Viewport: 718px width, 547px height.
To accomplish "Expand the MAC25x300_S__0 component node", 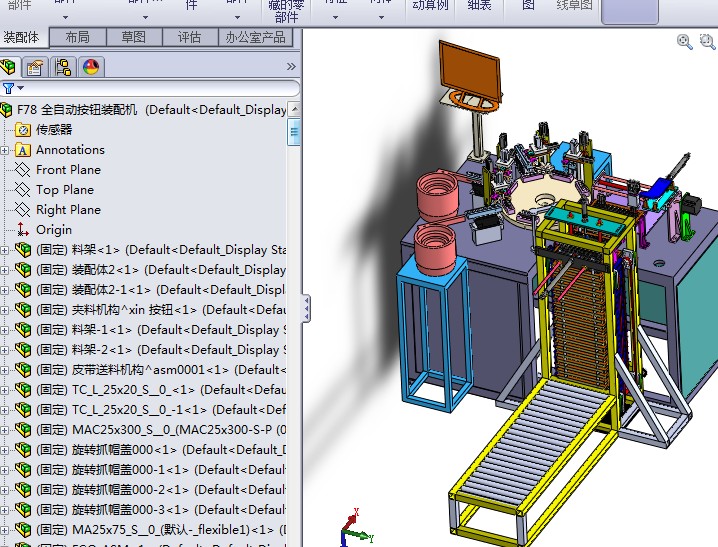I will 5,430.
